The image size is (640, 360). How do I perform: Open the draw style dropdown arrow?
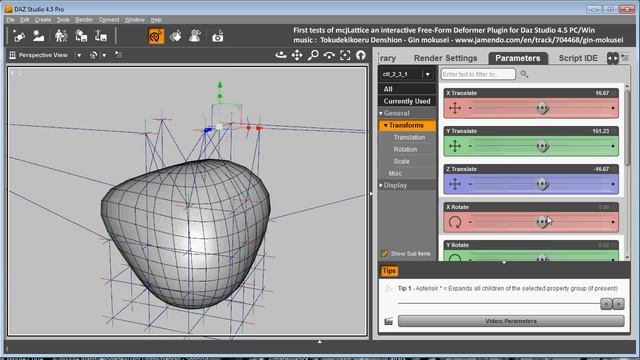[104, 56]
